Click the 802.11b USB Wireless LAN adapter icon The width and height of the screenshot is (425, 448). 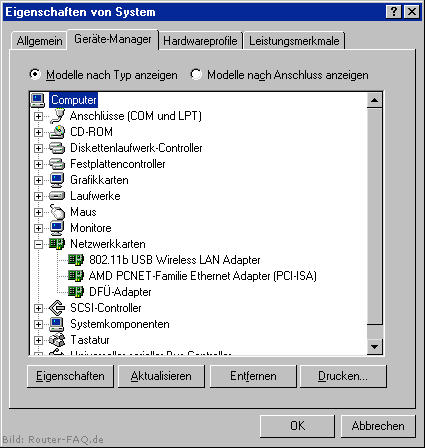76,260
